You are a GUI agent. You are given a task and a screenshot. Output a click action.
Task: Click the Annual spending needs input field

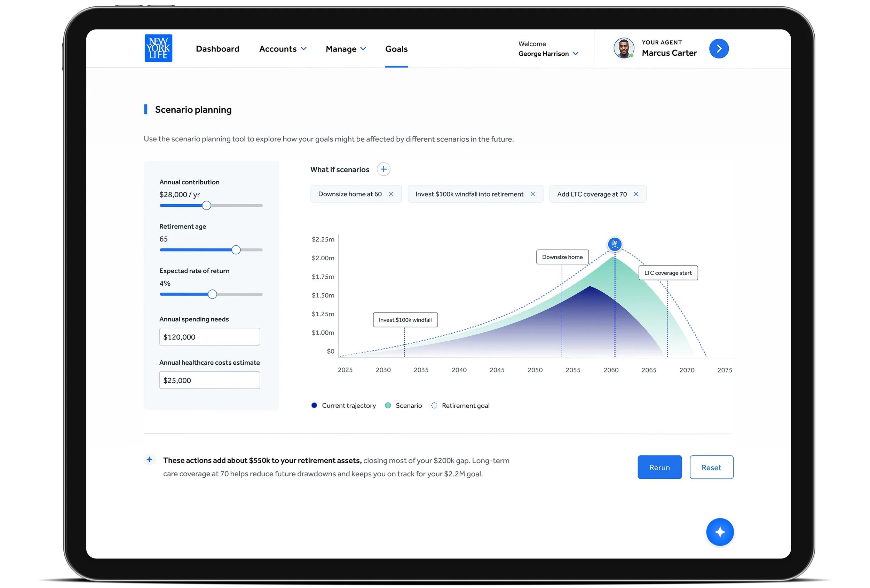[x=209, y=337]
